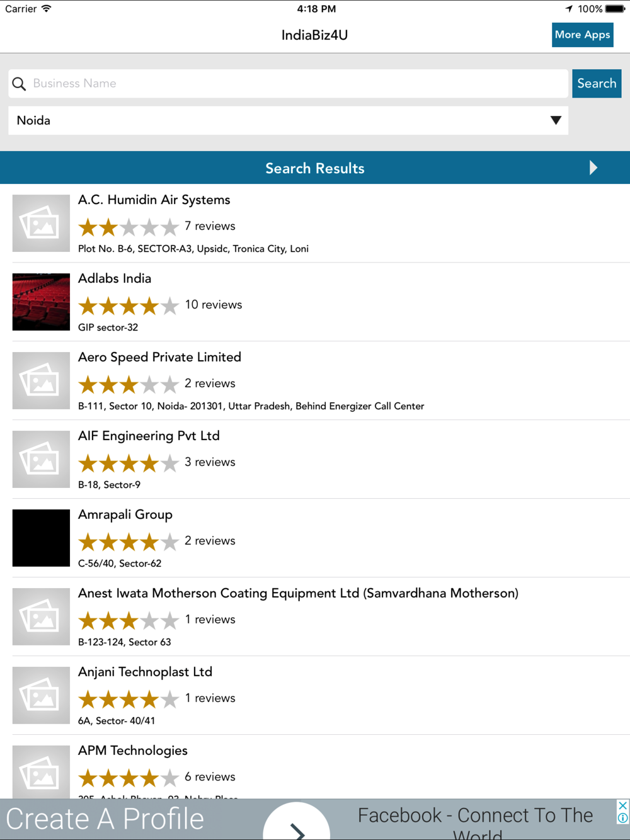
Task: Click the magnifying glass search icon
Action: (x=19, y=84)
